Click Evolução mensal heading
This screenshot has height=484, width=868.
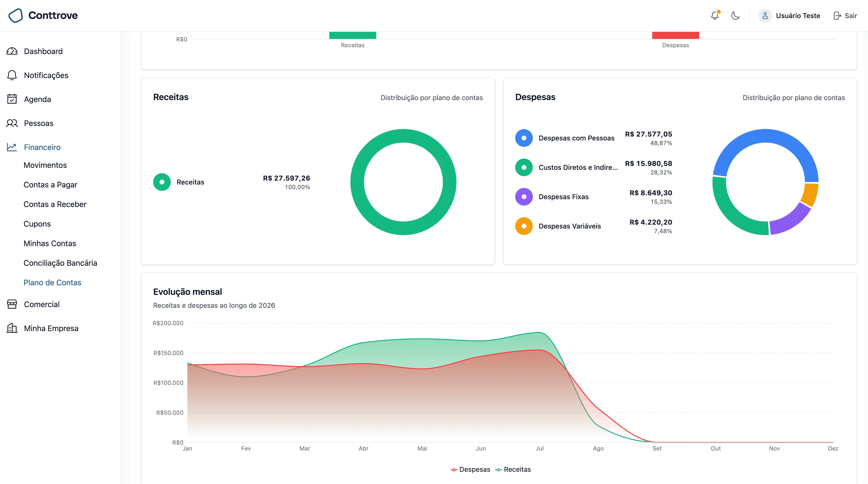187,292
